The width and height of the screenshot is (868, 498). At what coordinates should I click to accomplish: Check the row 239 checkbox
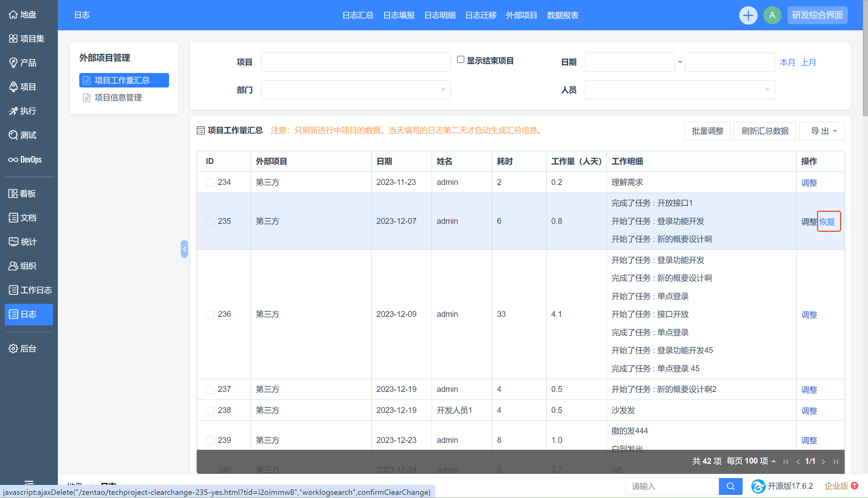coord(210,440)
